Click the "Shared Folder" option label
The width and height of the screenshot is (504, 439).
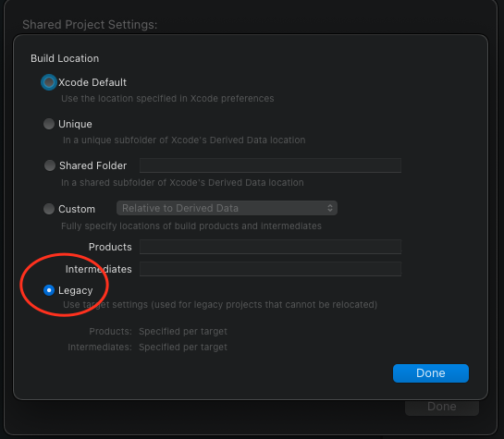pos(92,165)
